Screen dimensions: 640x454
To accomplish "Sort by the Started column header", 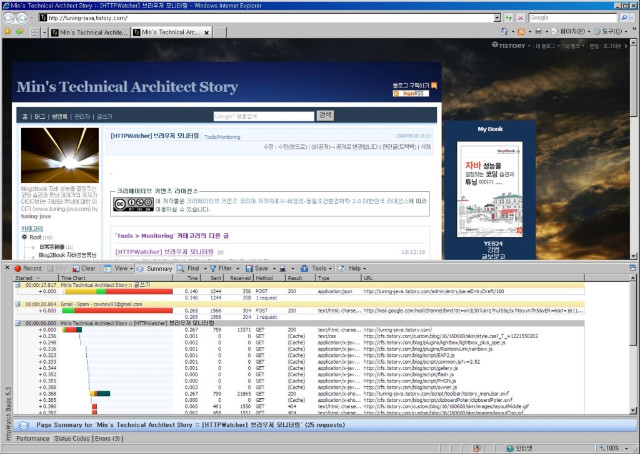I will tap(36, 278).
